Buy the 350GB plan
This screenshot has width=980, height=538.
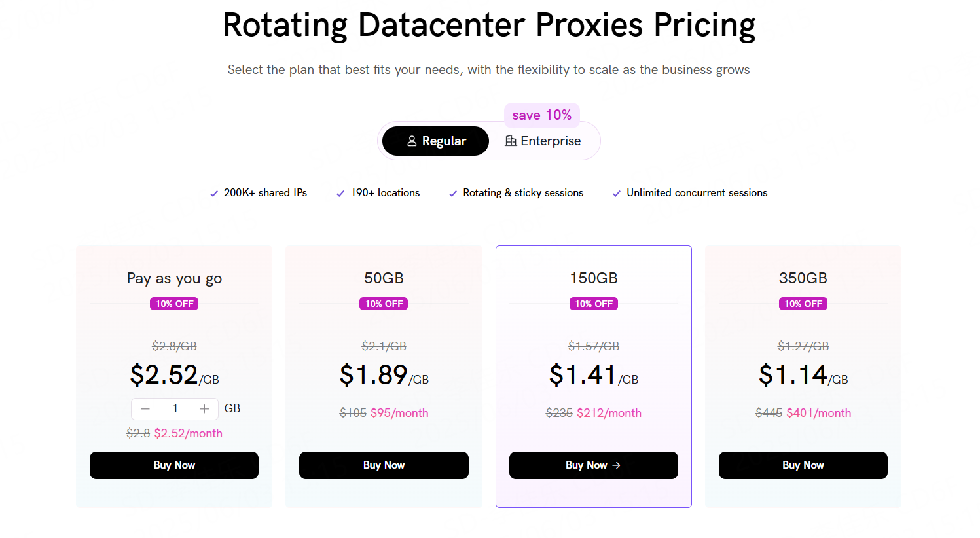[x=803, y=465]
